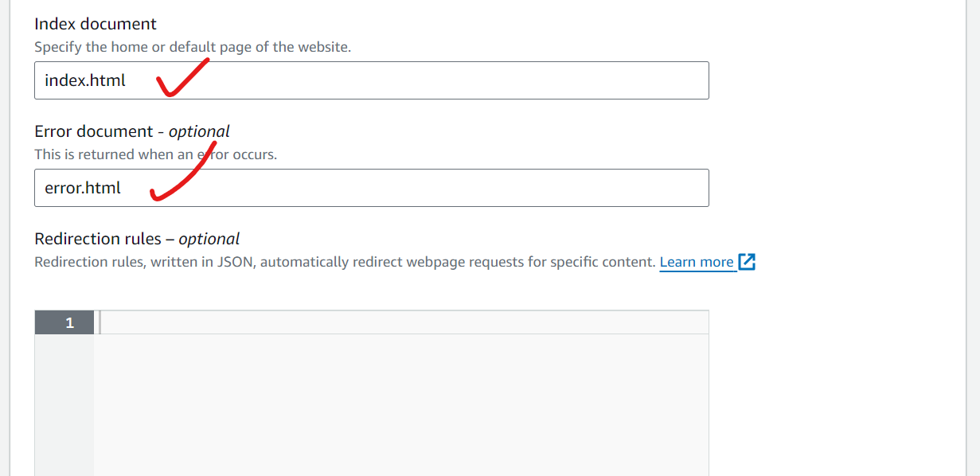Click the error.html text in its field
The width and height of the screenshot is (980, 476).
click(83, 188)
